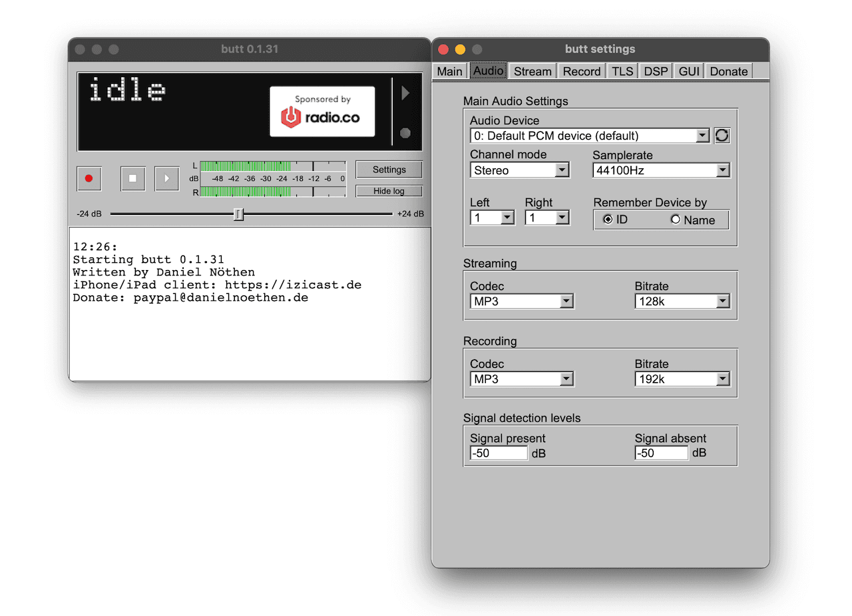Click the play/start streaming button
This screenshot has width=852, height=616.
[x=166, y=178]
